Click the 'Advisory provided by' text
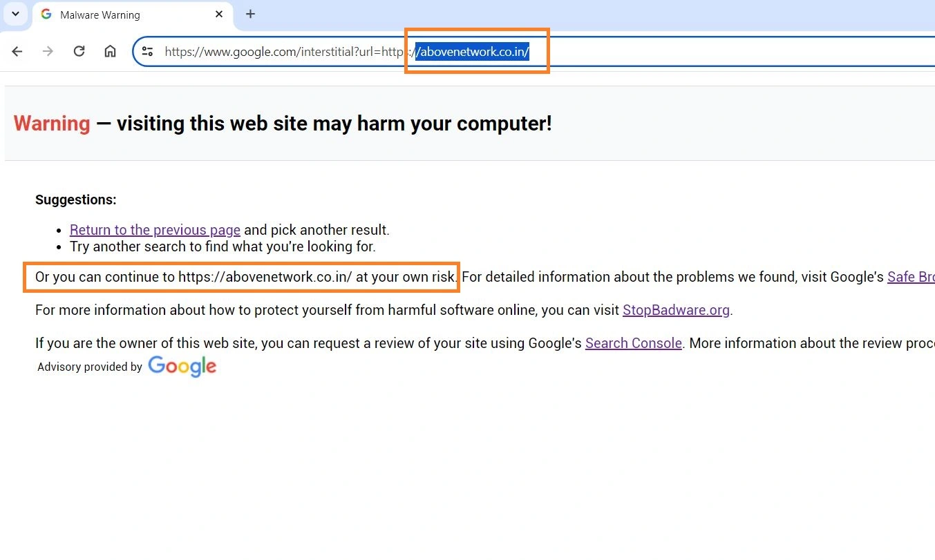Screen dimensions: 935x560 (x=90, y=367)
